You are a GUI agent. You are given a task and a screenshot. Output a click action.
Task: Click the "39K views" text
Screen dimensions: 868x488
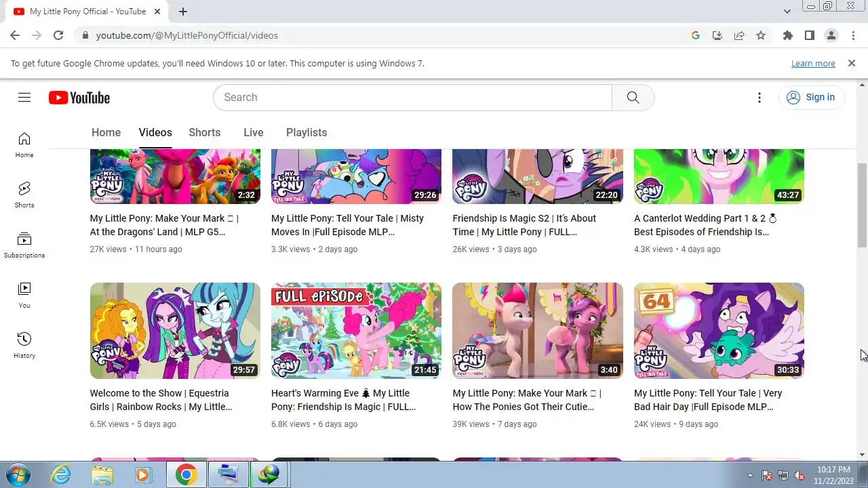tap(471, 424)
